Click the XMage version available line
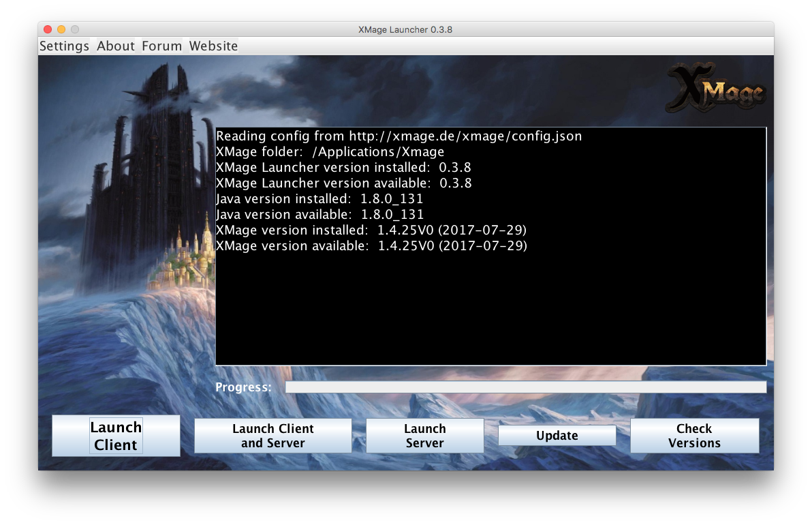The height and width of the screenshot is (525, 812). (371, 245)
